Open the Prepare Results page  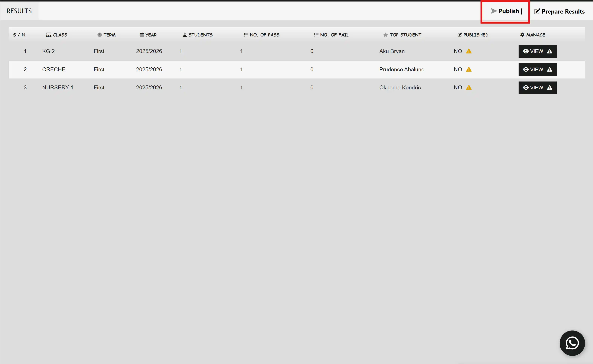[x=559, y=11]
